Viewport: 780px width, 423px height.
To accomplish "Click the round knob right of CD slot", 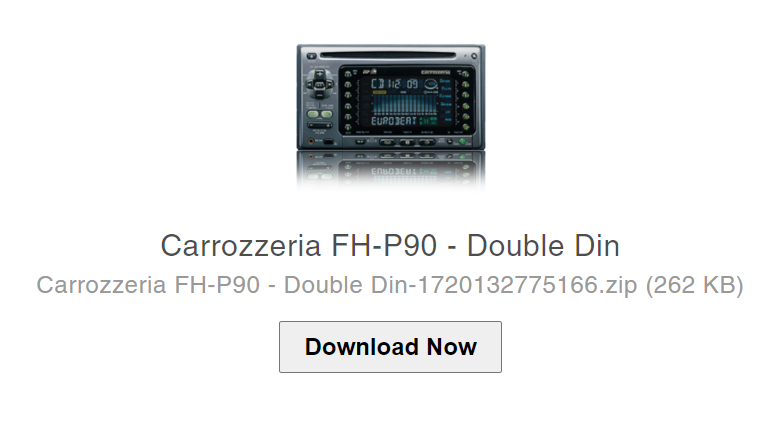I will [474, 56].
